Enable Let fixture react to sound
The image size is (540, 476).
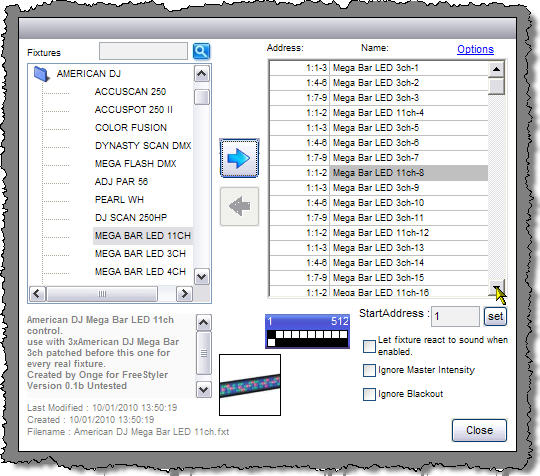(369, 346)
